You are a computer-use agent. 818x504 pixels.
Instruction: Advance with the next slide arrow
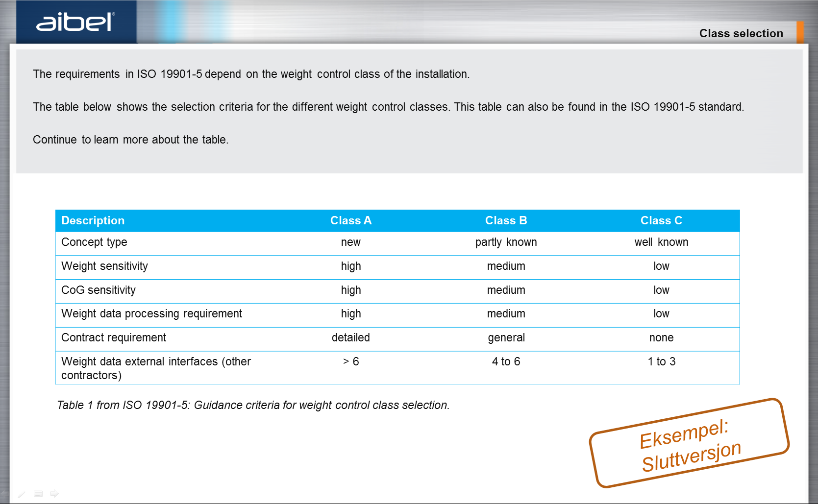pos(54,493)
